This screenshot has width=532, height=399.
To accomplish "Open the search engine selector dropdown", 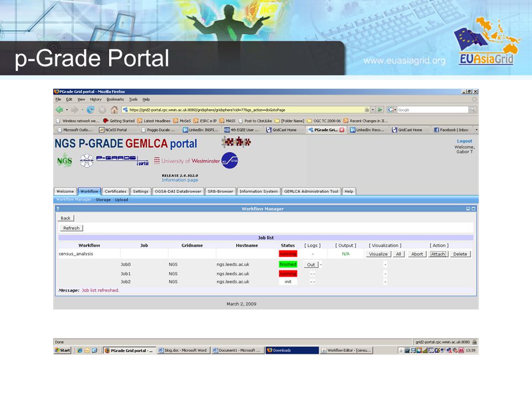I will click(x=392, y=110).
